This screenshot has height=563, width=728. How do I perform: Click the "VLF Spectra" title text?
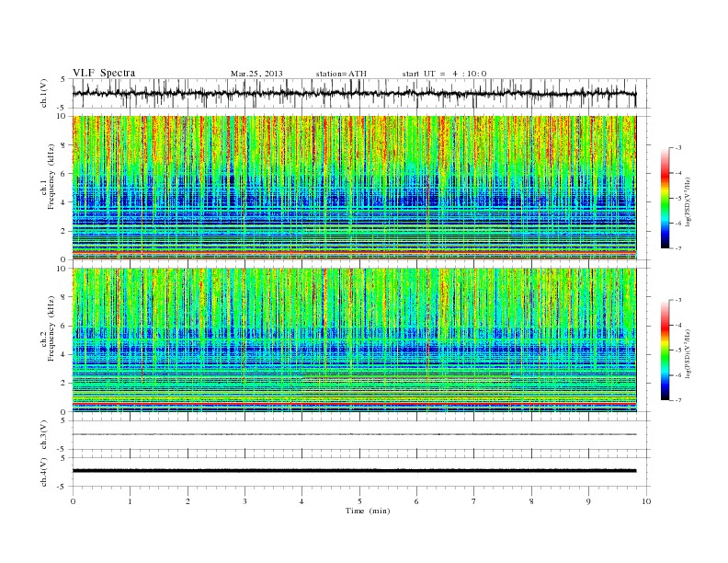(x=104, y=73)
